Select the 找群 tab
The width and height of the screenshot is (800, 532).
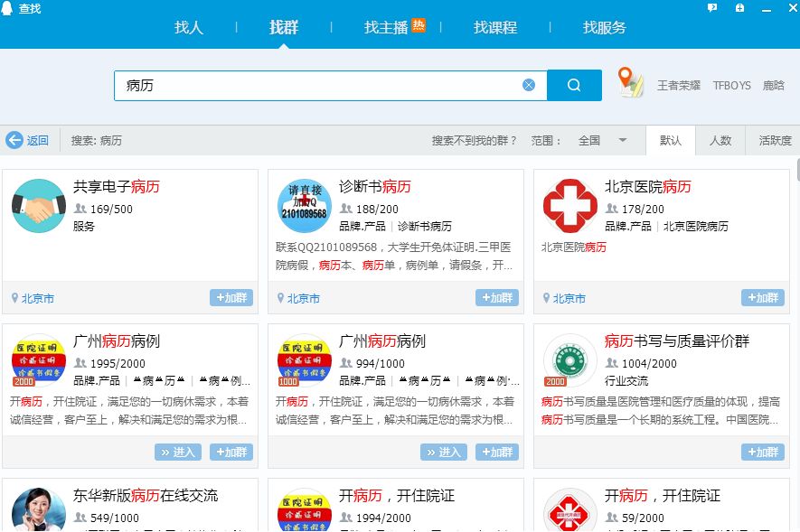tap(284, 27)
